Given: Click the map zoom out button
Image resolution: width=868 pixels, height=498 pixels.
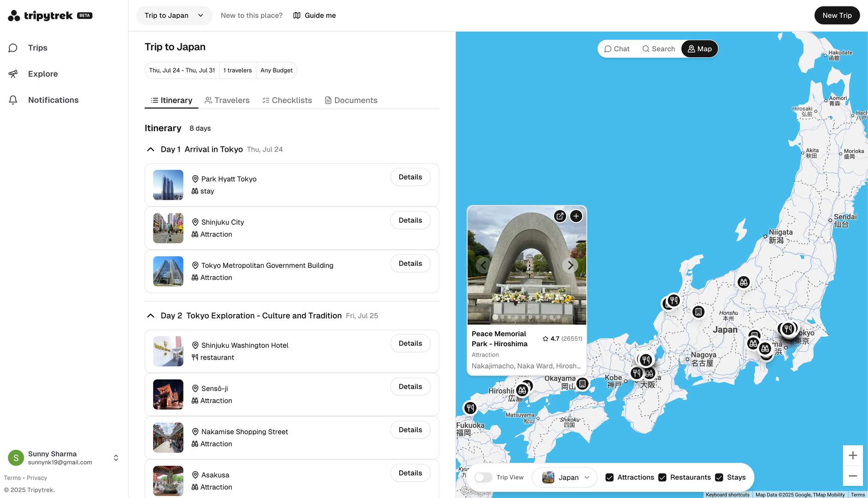Looking at the screenshot, I should (853, 476).
